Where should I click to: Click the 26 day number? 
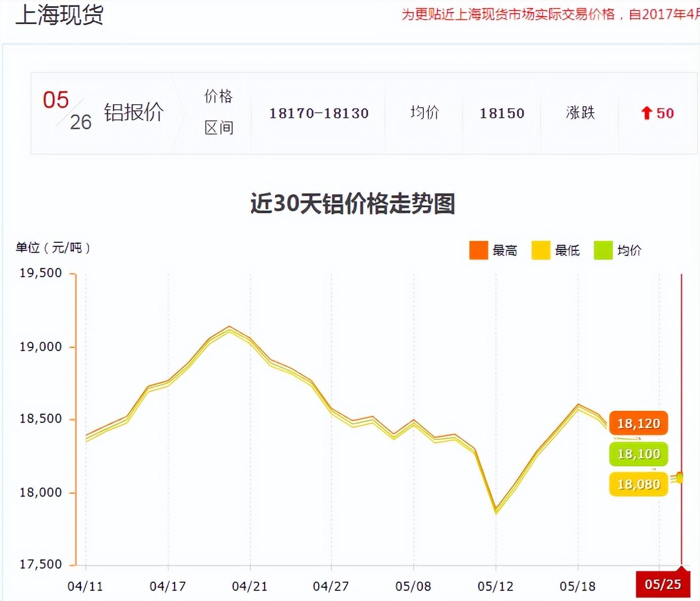[x=80, y=122]
